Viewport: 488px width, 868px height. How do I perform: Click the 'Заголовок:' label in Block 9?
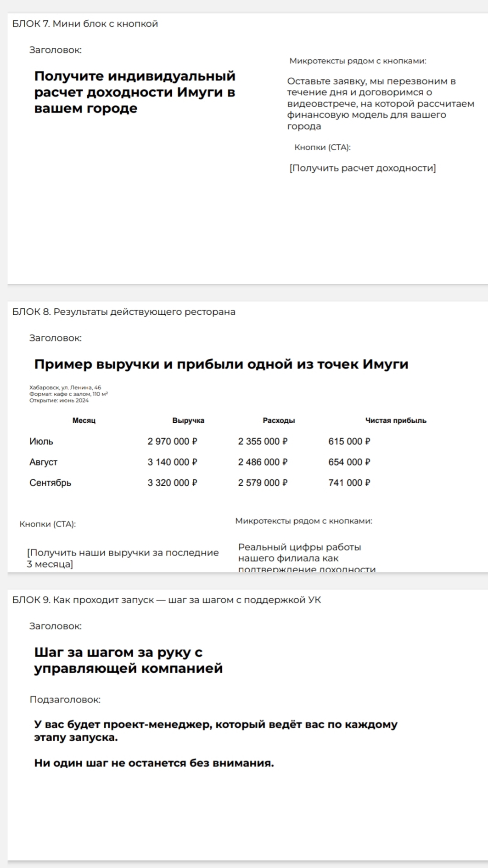pos(56,626)
